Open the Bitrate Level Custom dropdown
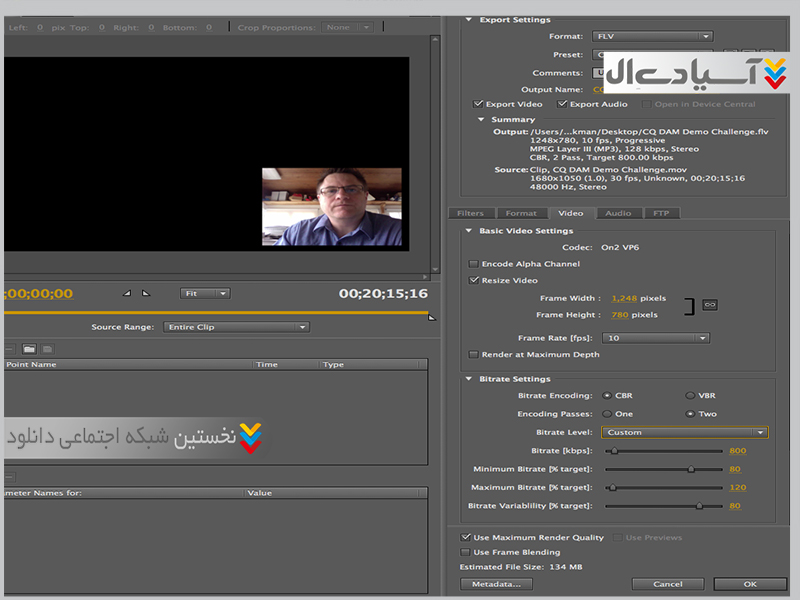Screen dimensions: 800x600 (x=685, y=432)
